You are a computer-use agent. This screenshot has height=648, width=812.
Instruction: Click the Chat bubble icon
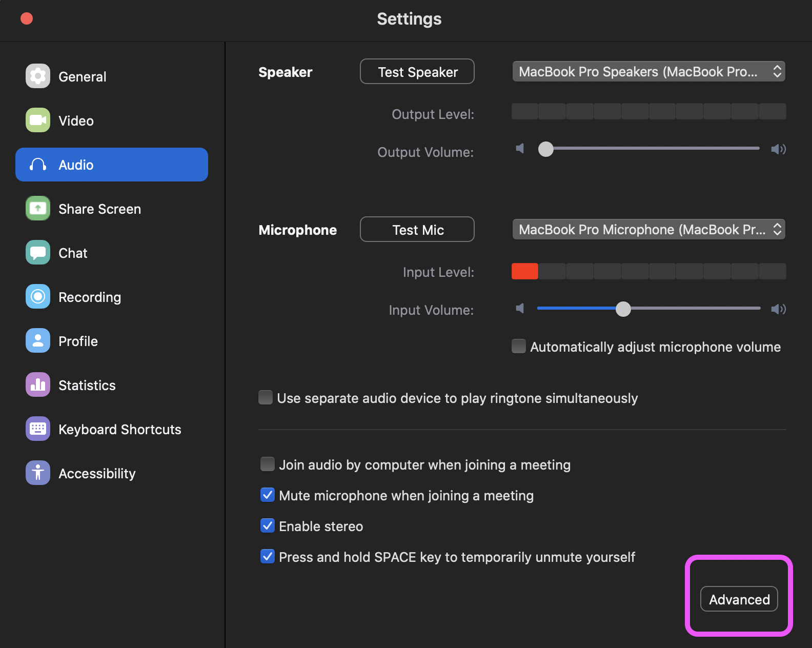point(38,252)
